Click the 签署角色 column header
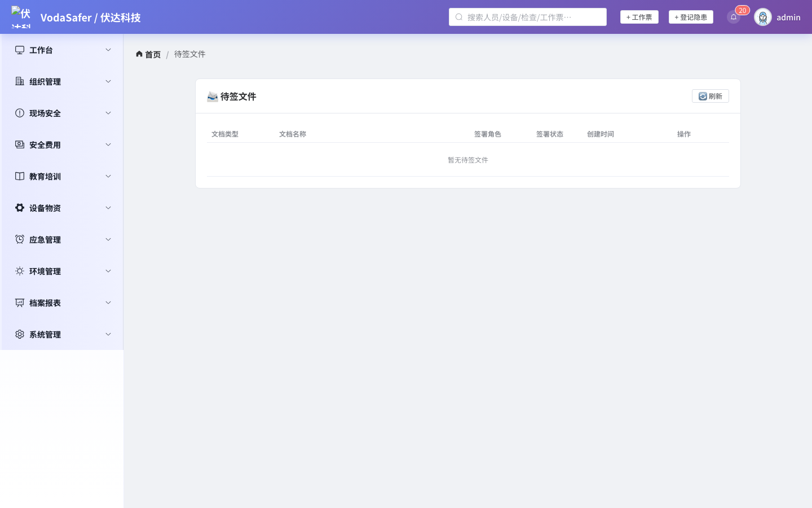 click(x=488, y=134)
